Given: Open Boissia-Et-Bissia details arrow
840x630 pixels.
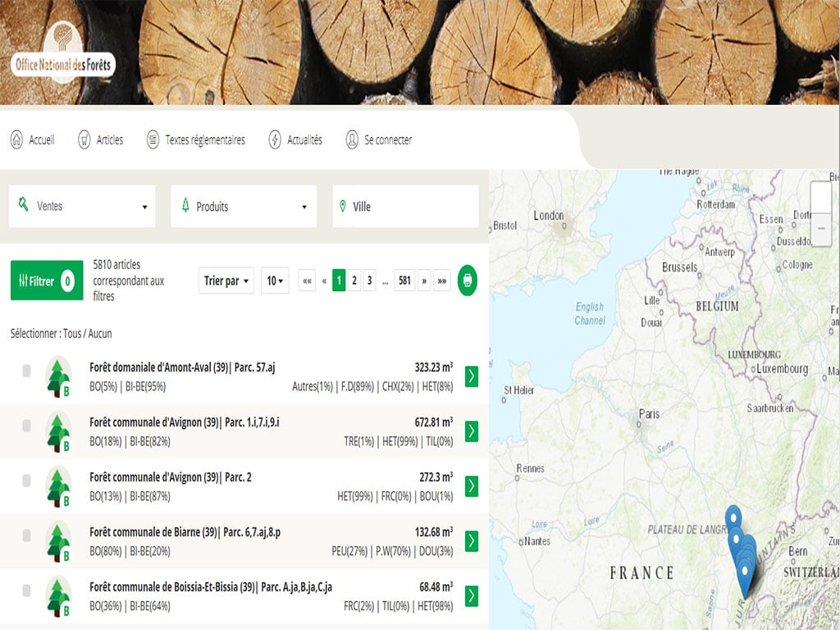Looking at the screenshot, I should pos(472,596).
